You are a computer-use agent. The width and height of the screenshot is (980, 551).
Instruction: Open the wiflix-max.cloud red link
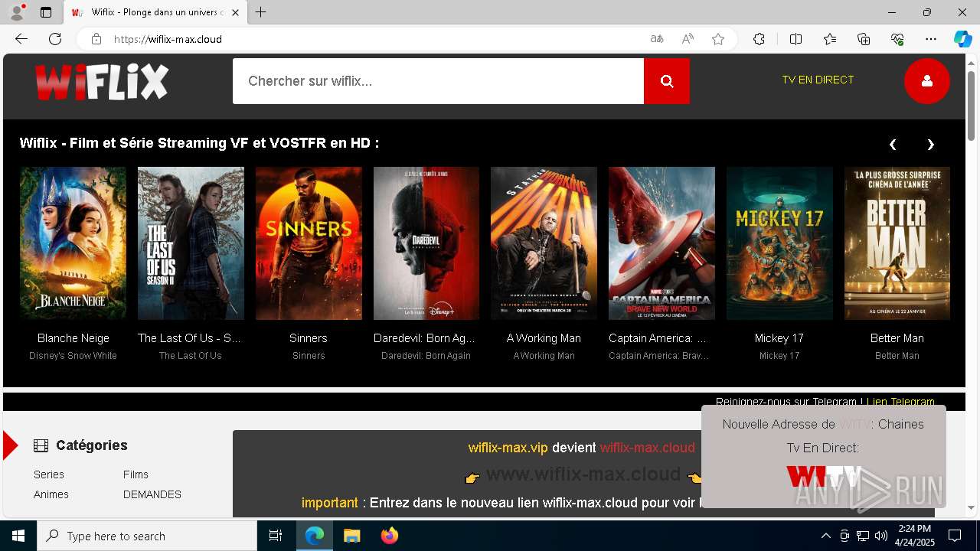pos(647,448)
